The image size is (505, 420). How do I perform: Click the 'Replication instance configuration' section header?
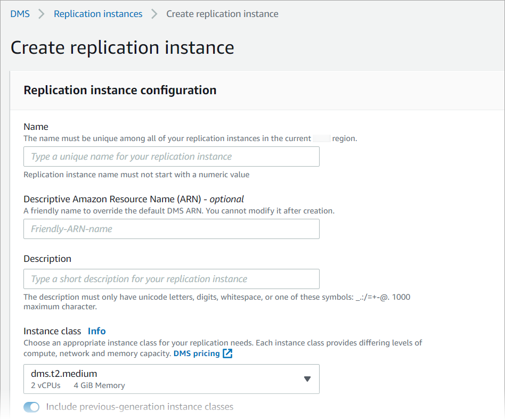tap(120, 90)
